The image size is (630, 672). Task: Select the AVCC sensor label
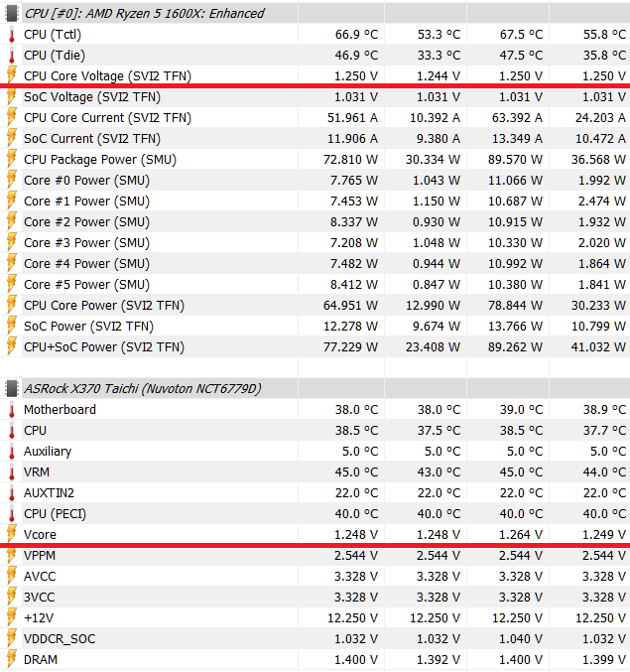(40, 577)
